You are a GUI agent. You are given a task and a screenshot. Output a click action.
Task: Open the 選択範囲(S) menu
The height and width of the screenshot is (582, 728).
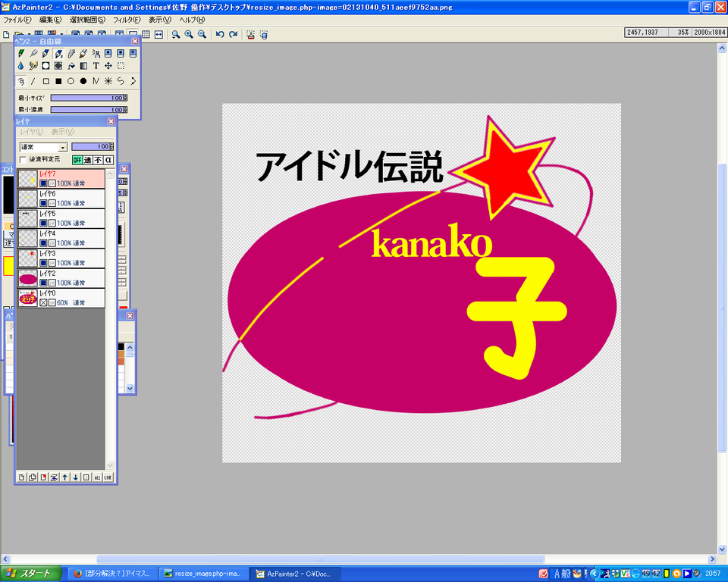point(87,20)
